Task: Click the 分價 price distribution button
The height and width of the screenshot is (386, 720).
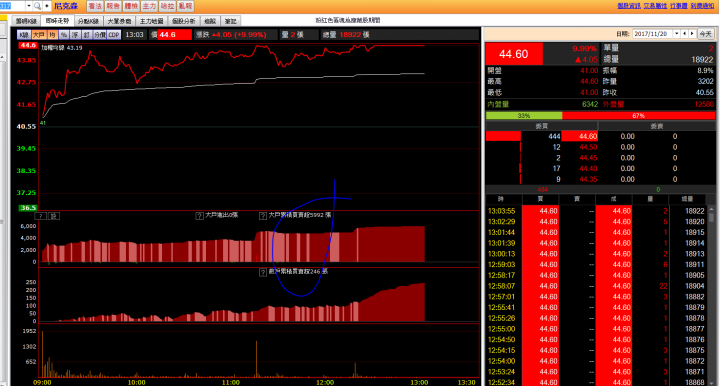Action: pyautogui.click(x=100, y=34)
